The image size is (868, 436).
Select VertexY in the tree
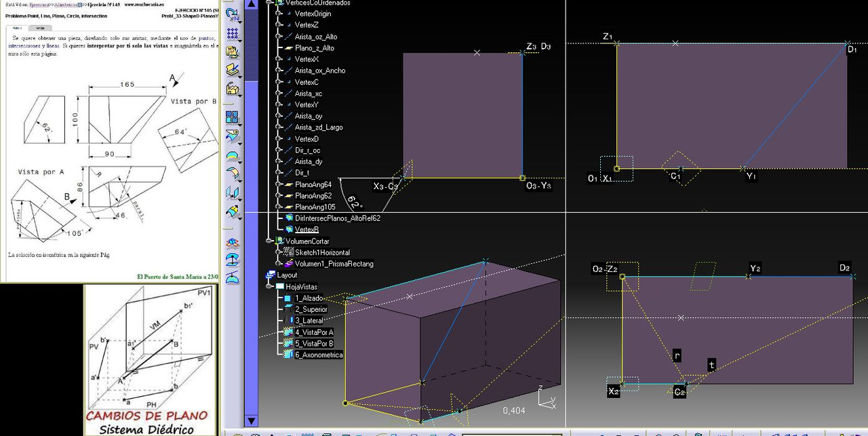(x=307, y=104)
